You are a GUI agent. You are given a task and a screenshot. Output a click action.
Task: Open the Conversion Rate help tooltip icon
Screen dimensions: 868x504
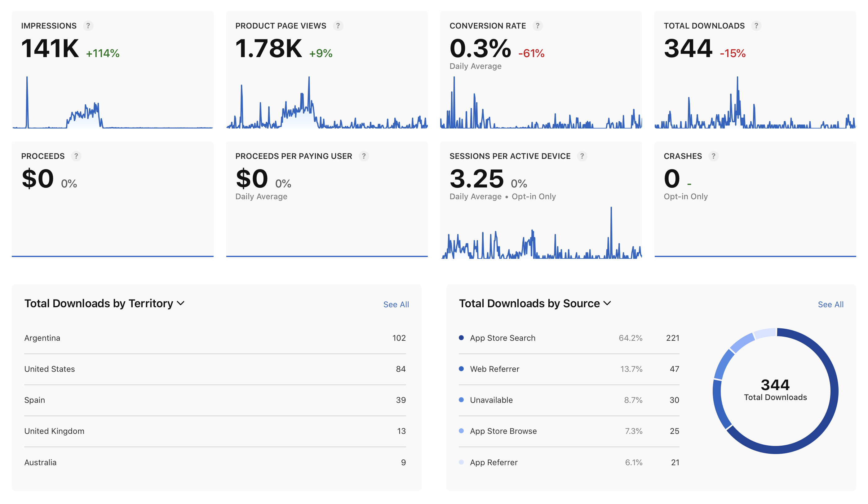click(x=537, y=26)
